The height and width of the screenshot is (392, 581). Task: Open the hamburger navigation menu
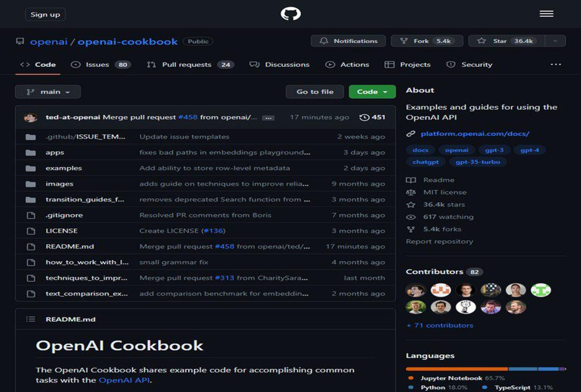[546, 14]
